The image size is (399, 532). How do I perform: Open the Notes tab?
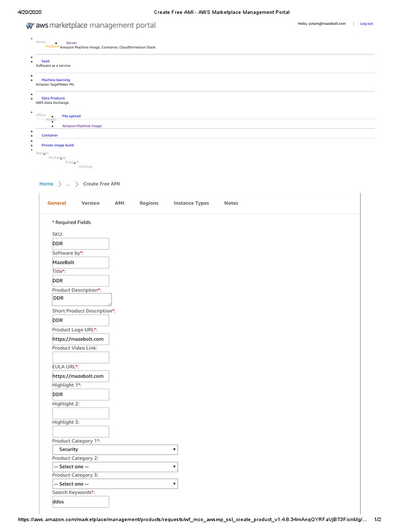[x=231, y=203]
